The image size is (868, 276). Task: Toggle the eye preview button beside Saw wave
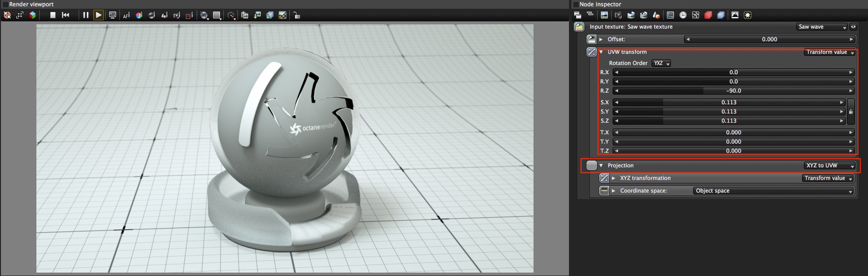click(853, 27)
